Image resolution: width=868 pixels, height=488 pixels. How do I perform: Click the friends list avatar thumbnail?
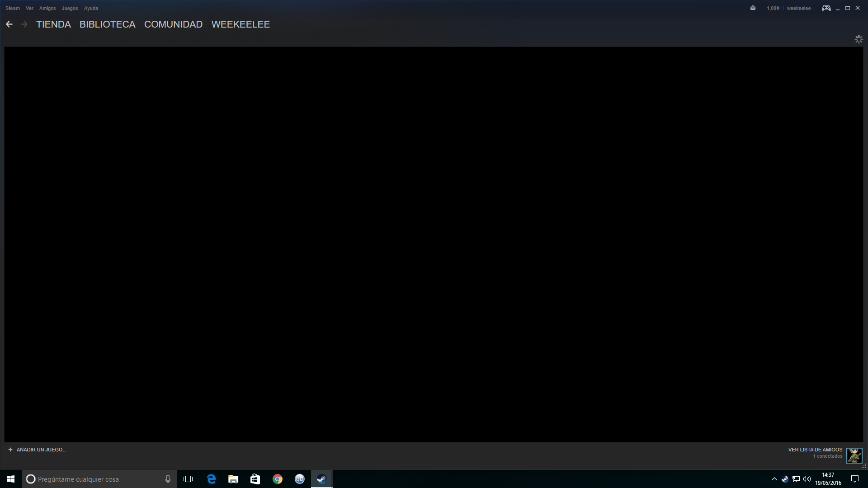854,455
